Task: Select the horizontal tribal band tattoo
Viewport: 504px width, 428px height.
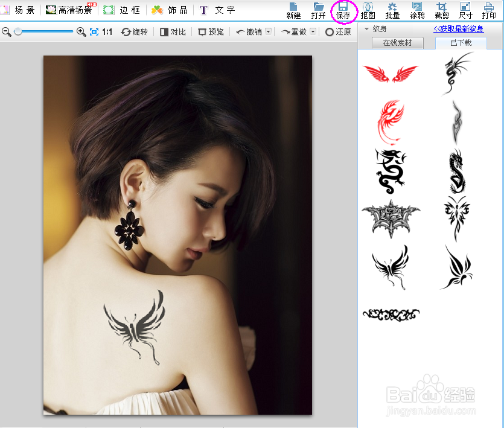Action: [391, 314]
